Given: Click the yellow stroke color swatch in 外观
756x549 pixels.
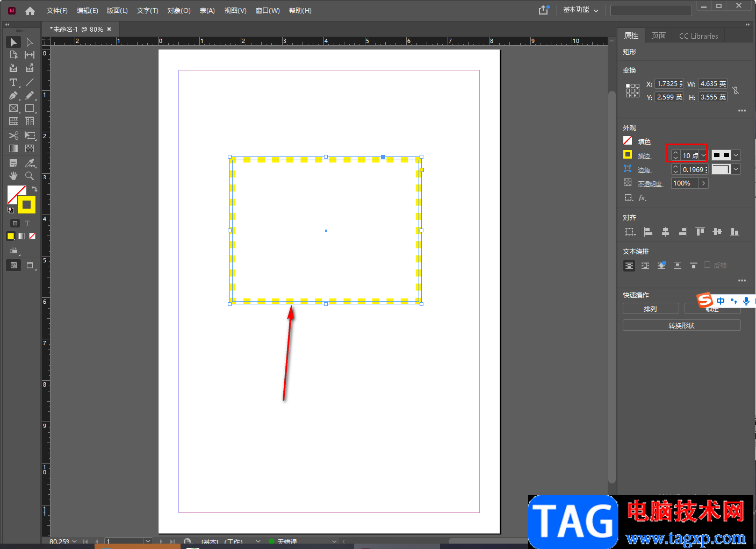Looking at the screenshot, I should [627, 155].
